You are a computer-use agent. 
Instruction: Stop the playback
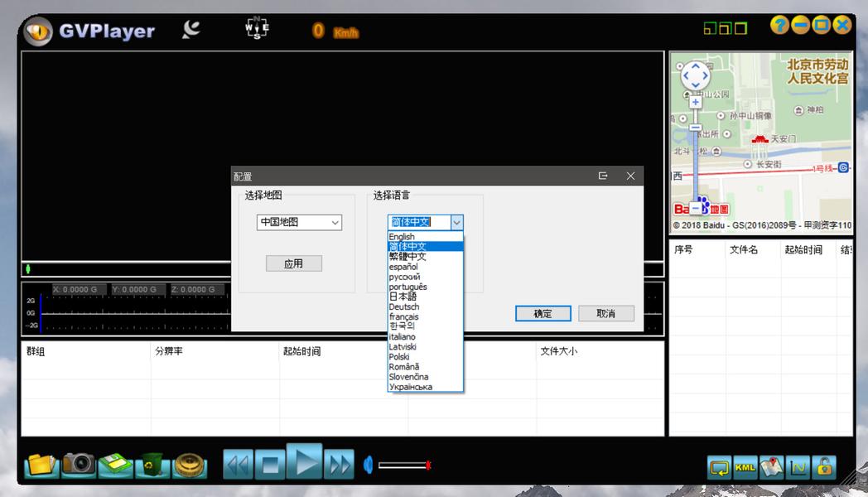click(270, 465)
